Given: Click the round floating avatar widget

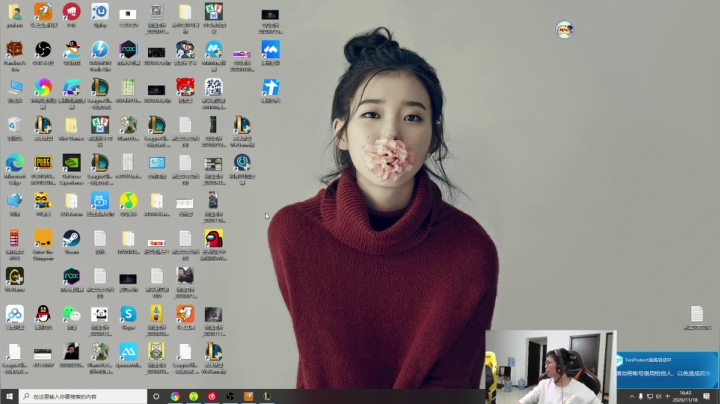Looking at the screenshot, I should pyautogui.click(x=564, y=30).
